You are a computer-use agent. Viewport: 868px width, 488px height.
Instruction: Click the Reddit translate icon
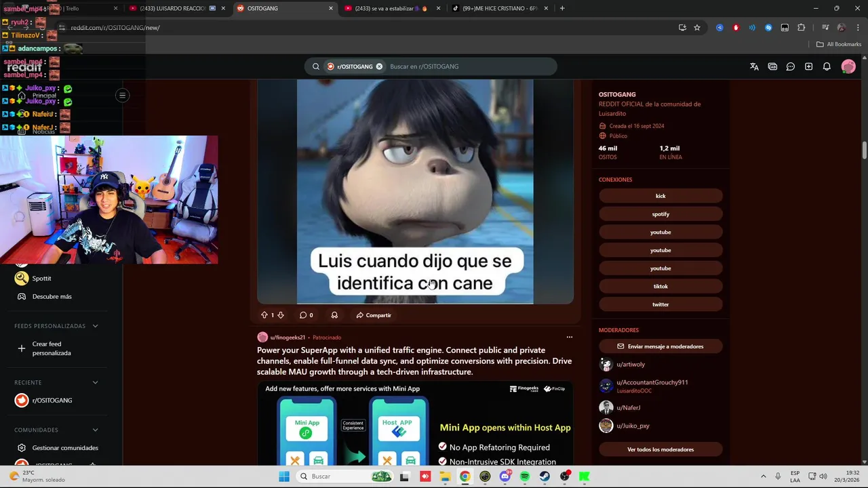[754, 66]
